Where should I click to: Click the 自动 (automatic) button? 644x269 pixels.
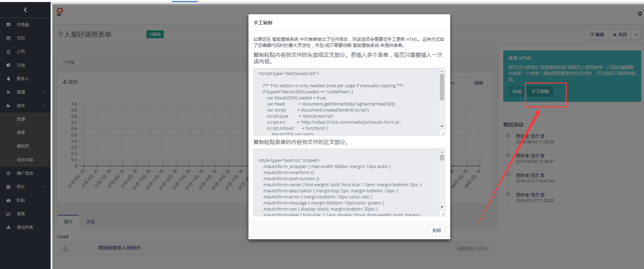click(517, 91)
